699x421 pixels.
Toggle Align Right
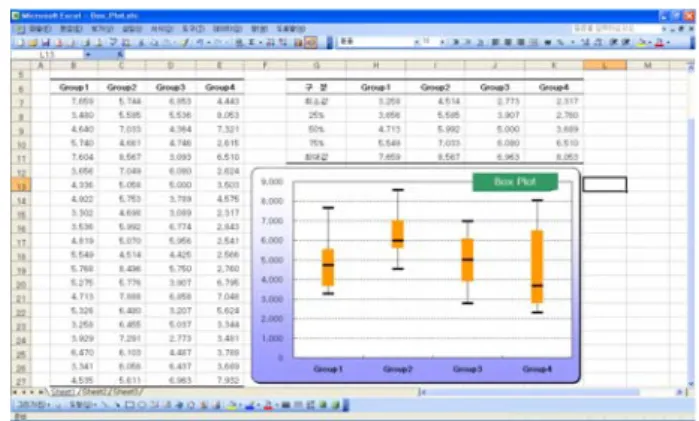tap(521, 42)
